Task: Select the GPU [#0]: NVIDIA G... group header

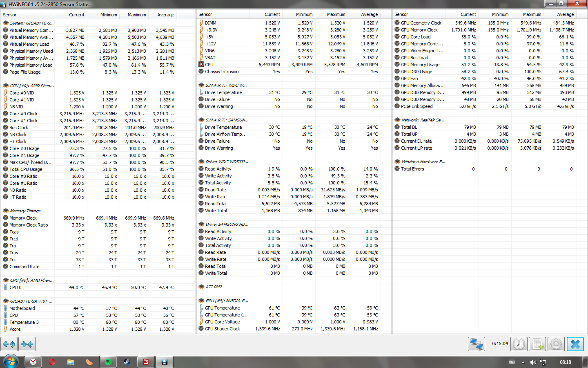Action: click(x=227, y=301)
